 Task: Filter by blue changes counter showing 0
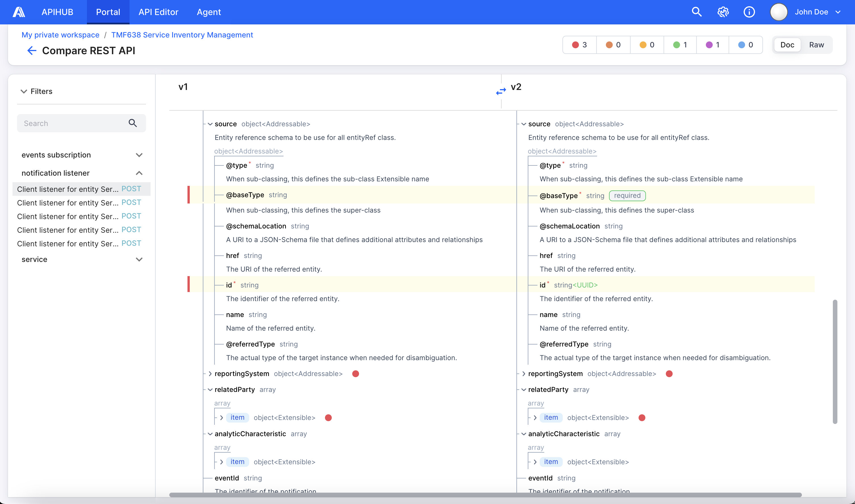pos(746,45)
